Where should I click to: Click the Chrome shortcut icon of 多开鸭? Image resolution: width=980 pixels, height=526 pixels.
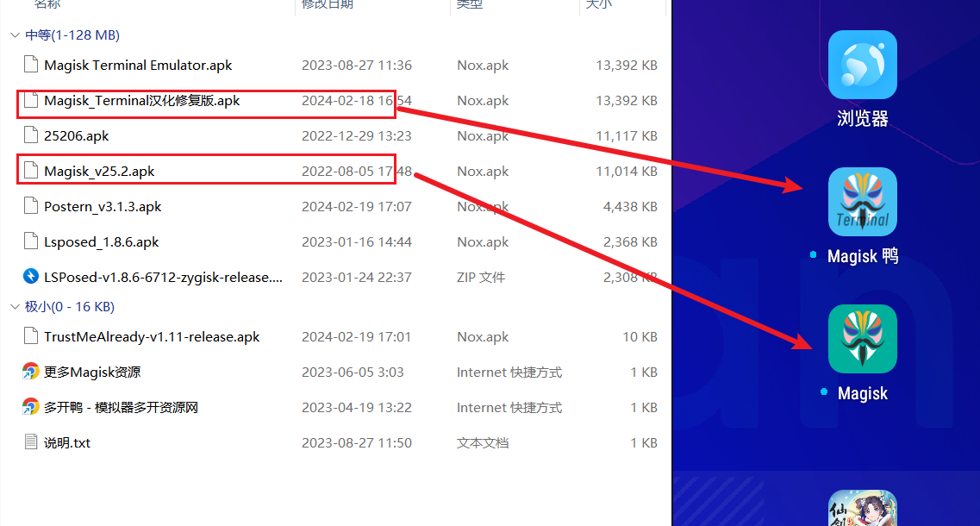31,406
